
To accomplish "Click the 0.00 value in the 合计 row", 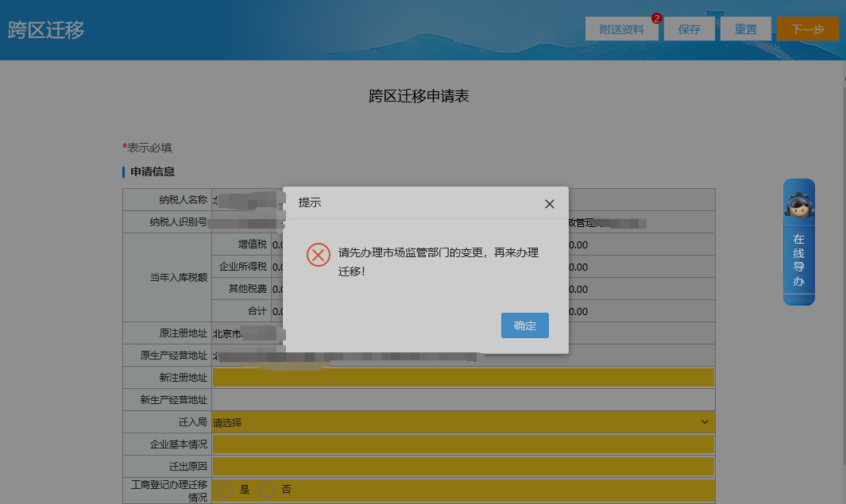I will click(x=578, y=312).
